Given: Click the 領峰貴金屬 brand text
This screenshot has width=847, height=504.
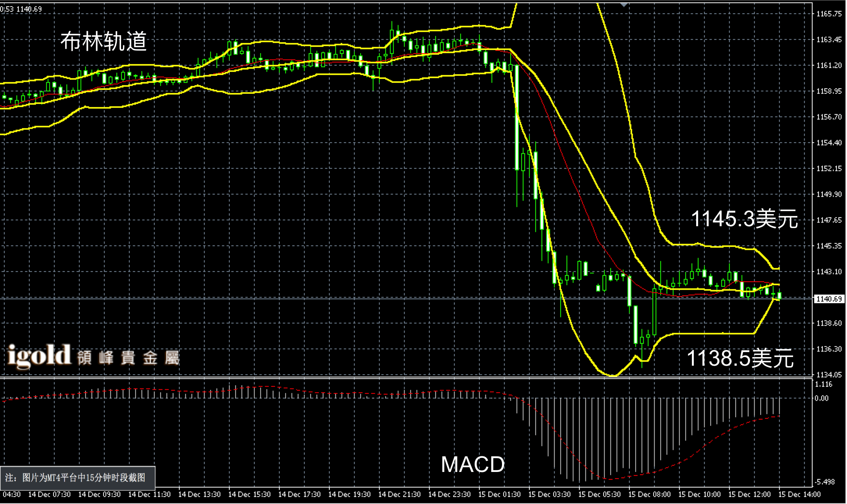Looking at the screenshot, I should pos(128,357).
